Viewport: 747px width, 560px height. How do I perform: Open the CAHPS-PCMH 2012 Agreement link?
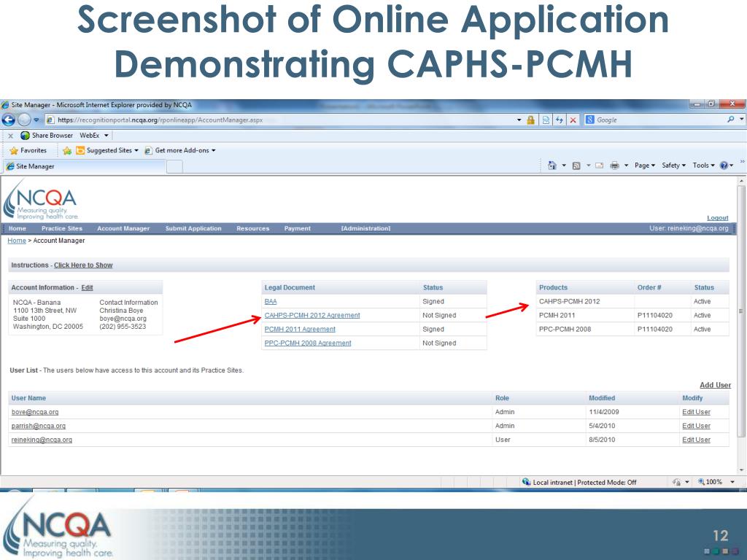[x=312, y=315]
